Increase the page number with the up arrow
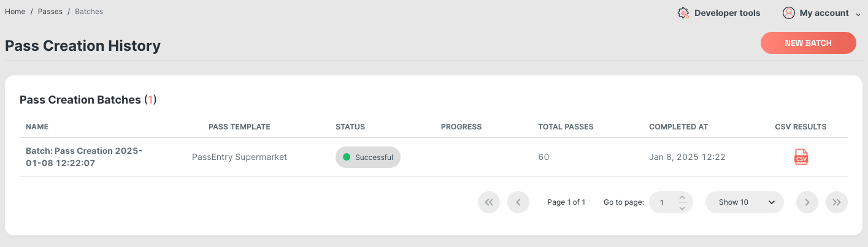 (x=682, y=197)
